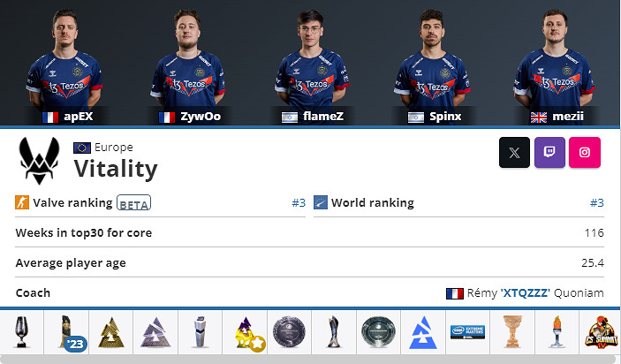Open Vitality's Twitch channel

[x=549, y=153]
